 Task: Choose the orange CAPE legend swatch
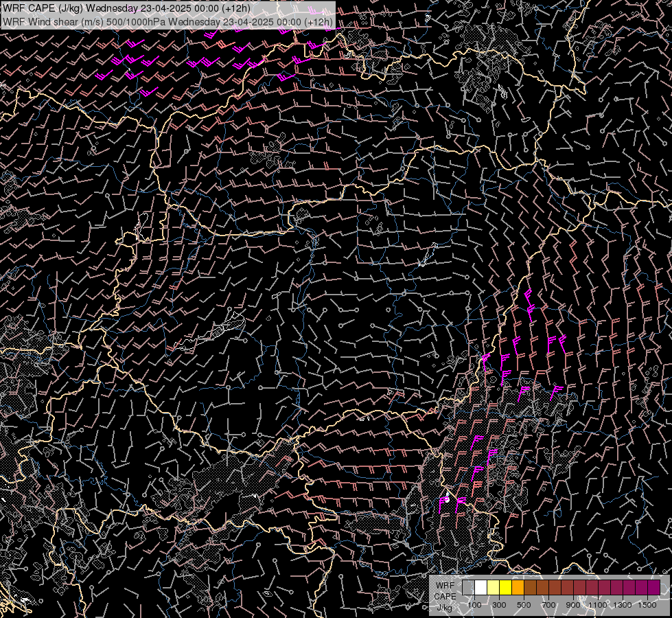(x=518, y=588)
